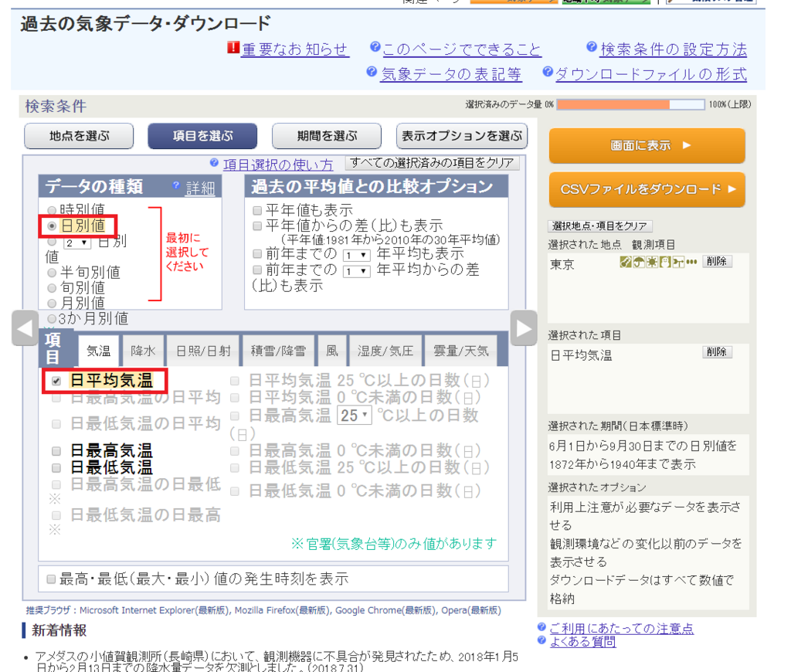Click the left gray arrow panel button
791x672 pixels.
[25, 328]
